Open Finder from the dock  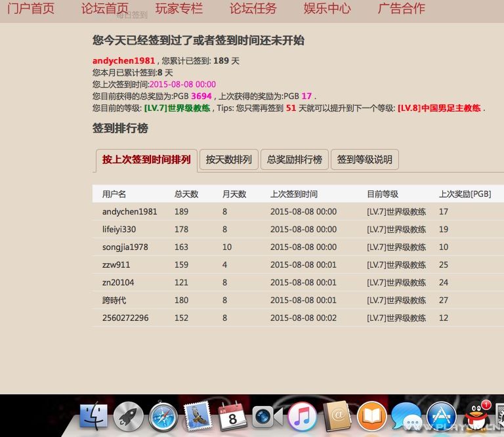93,417
